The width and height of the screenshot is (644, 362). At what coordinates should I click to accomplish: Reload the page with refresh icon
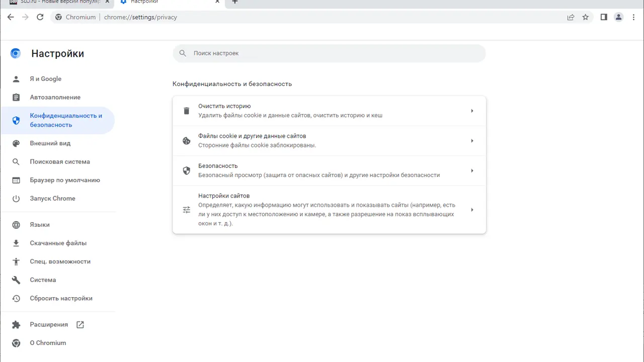40,17
